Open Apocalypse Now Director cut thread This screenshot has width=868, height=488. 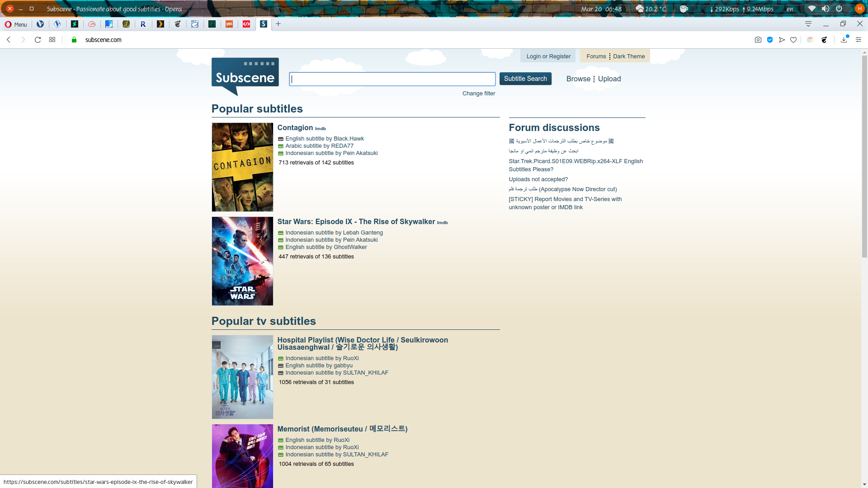coord(563,189)
